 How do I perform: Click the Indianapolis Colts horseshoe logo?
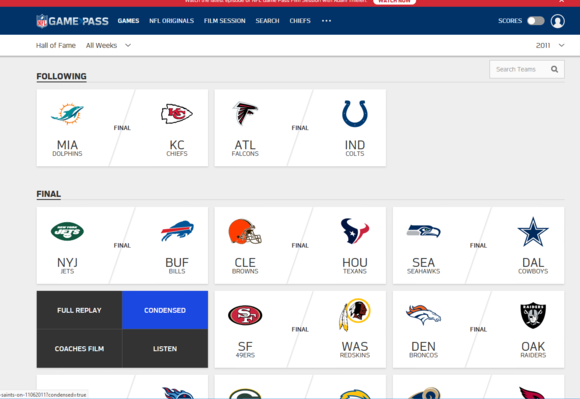coord(354,114)
